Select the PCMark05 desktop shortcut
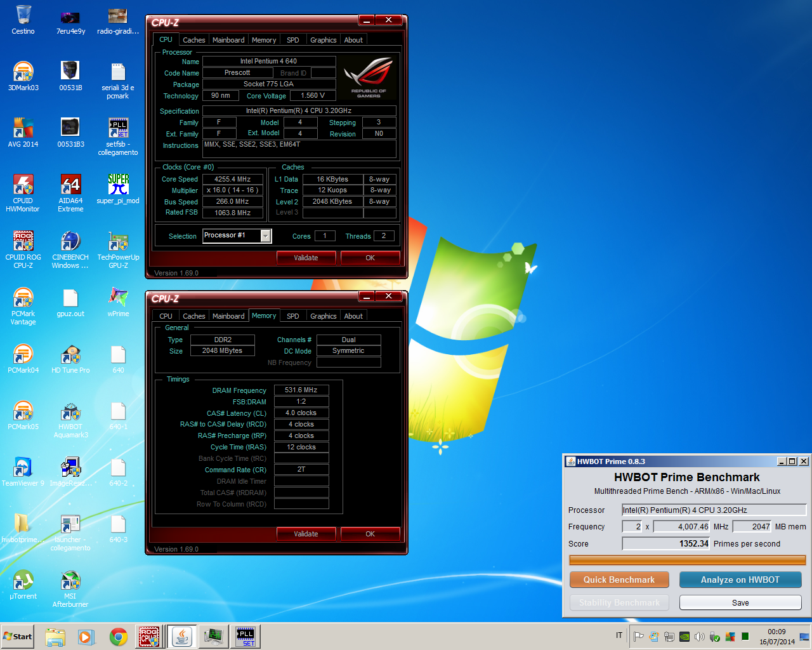812x650 pixels. (23, 415)
